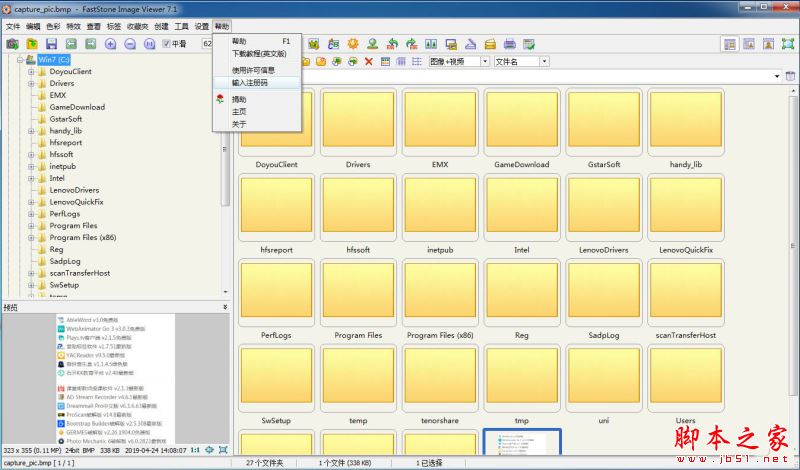Select the LenovoDrivers folder in tree
800x470 pixels.
pyautogui.click(x=74, y=190)
